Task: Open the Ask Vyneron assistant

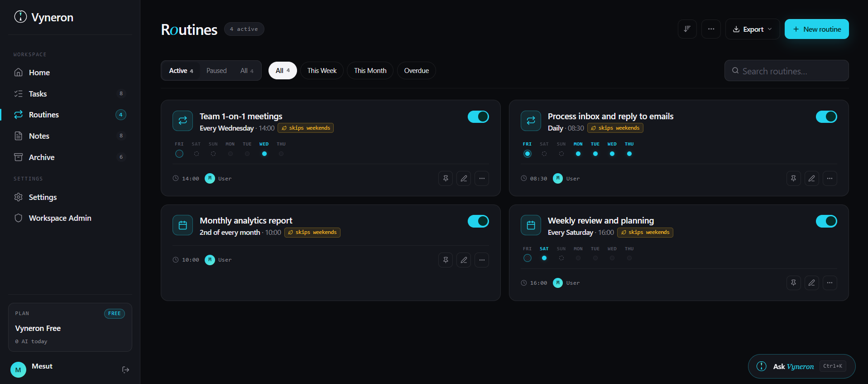Action: (x=801, y=366)
